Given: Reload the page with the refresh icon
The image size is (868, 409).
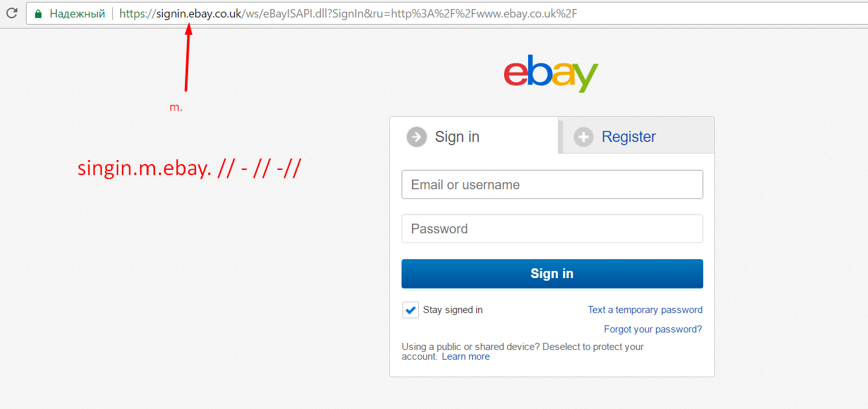Looking at the screenshot, I should (11, 13).
